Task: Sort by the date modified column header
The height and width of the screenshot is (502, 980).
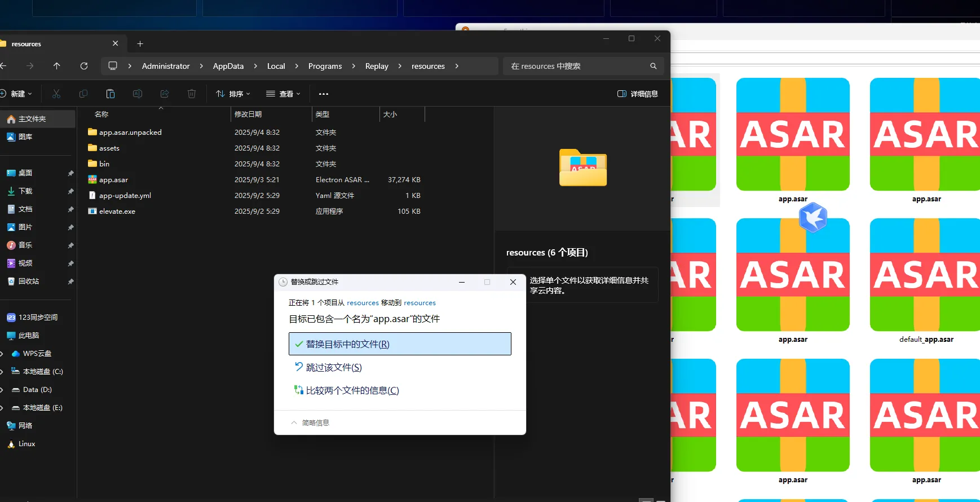Action: point(248,115)
